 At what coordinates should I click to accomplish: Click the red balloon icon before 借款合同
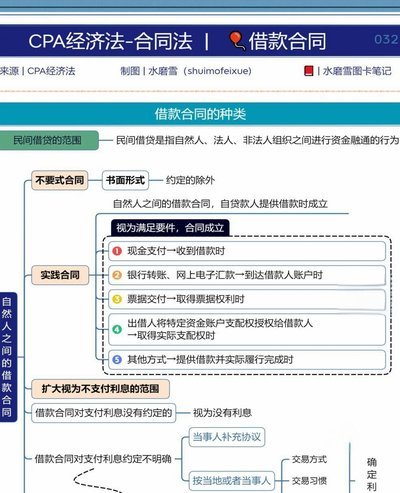pos(237,41)
